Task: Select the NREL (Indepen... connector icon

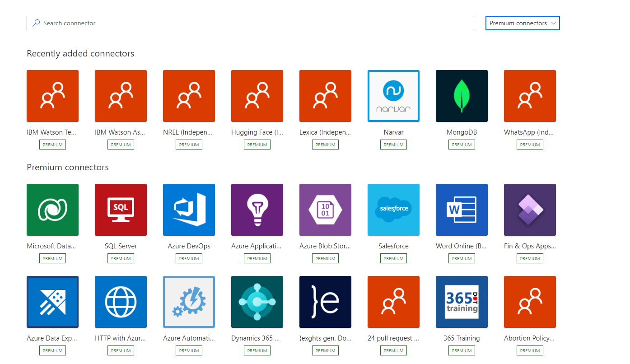Action: point(189,96)
